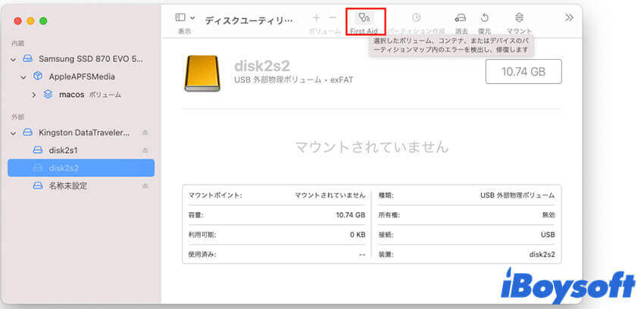Screen dimensions: 644x309
Task: Minimize the window with yellow button
Action: point(30,21)
